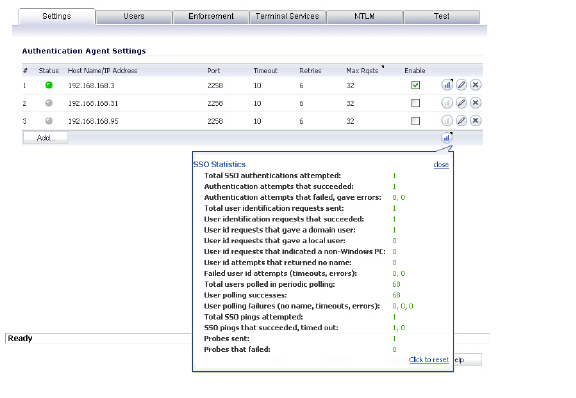Image resolution: width=576 pixels, height=398 pixels.
Task: Click the Port column header
Action: coord(213,71)
